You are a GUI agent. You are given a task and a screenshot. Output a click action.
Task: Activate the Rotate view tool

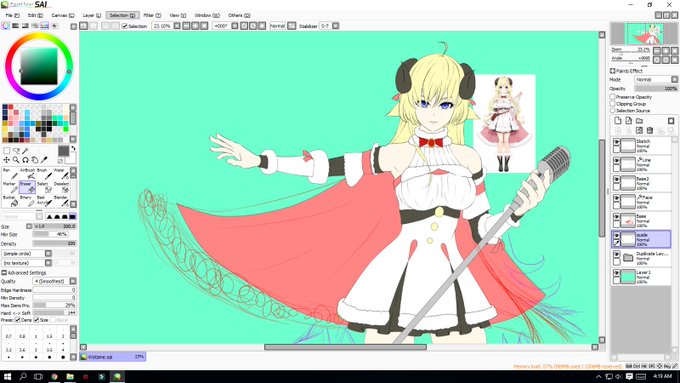click(25, 160)
